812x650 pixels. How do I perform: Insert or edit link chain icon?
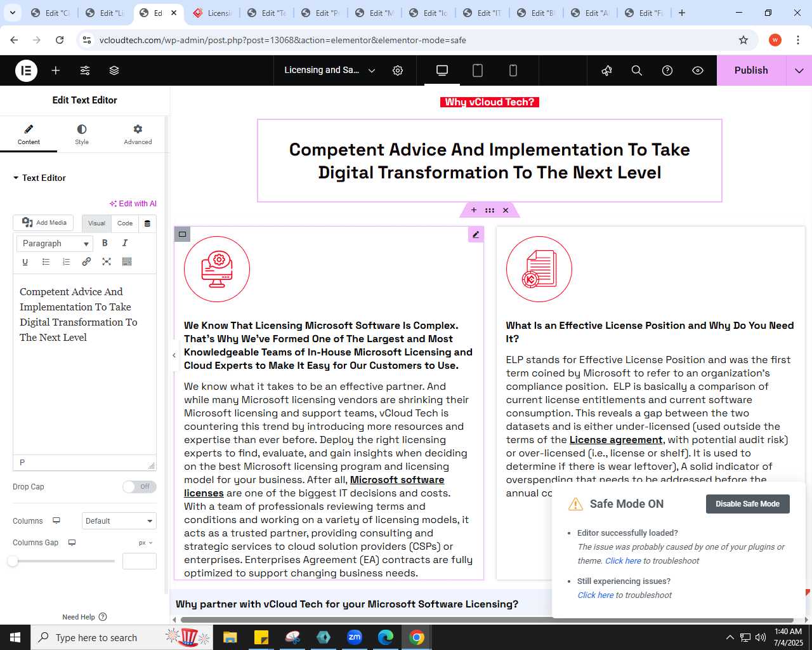(x=86, y=262)
